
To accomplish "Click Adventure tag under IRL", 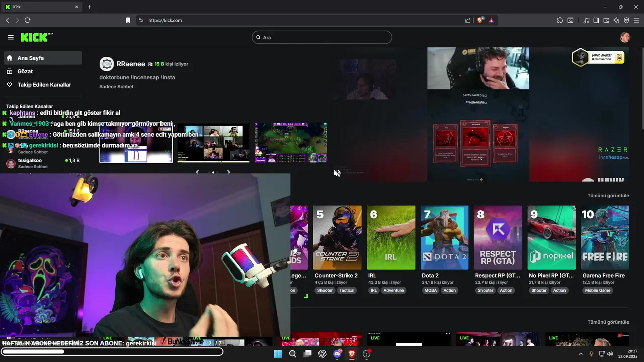I will [393, 290].
